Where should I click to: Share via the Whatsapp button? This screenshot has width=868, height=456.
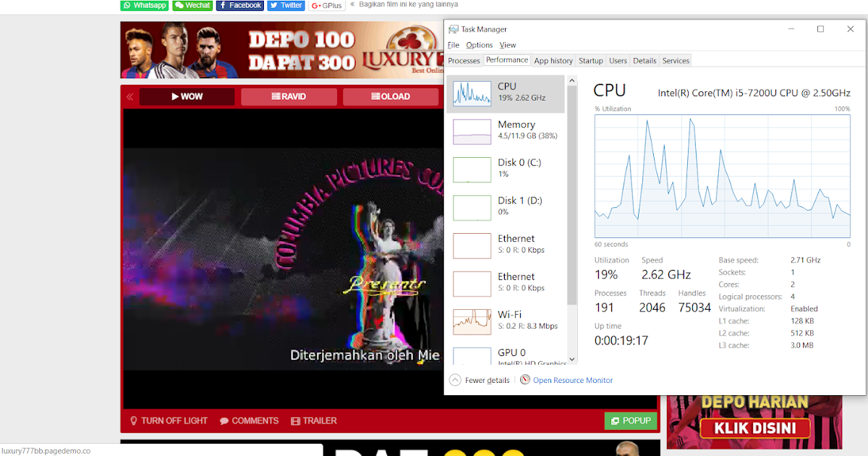(x=145, y=5)
